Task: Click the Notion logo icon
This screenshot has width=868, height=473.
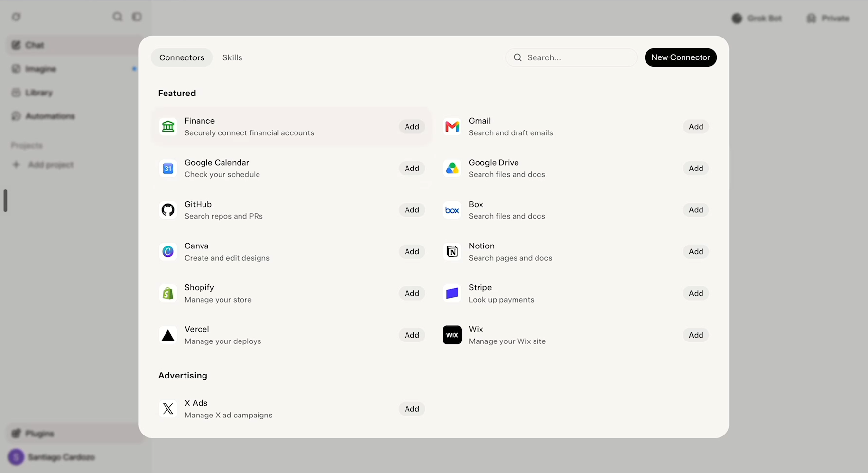Action: [452, 252]
